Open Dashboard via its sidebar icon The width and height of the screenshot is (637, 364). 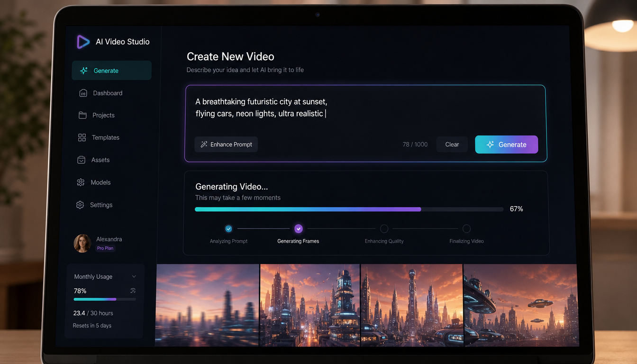(83, 93)
